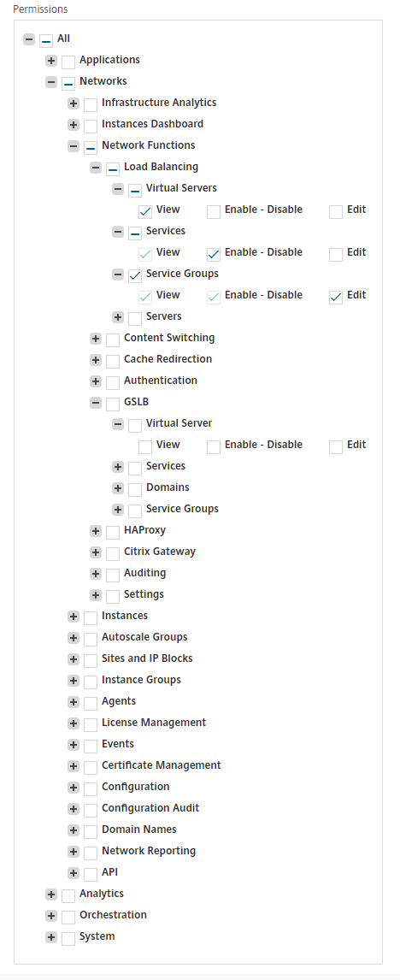Select the Orchestration label
Viewport: 400px width, 980px height.
tap(113, 914)
